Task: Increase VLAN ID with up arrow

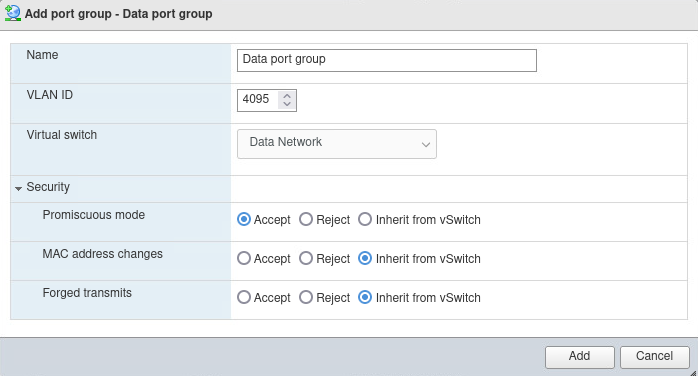Action: [287, 96]
